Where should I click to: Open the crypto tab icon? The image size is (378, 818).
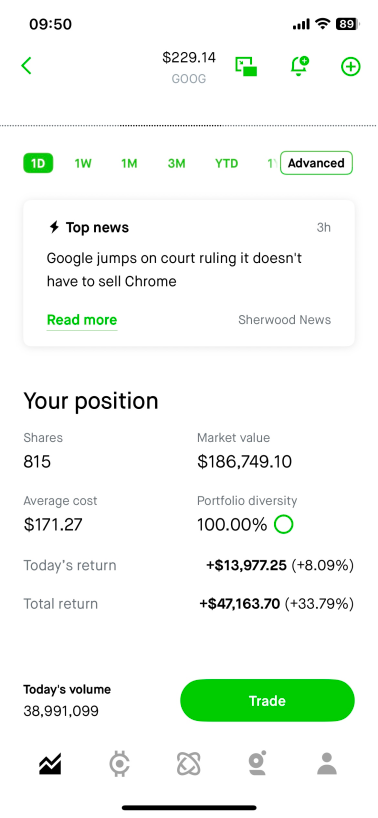pyautogui.click(x=119, y=764)
